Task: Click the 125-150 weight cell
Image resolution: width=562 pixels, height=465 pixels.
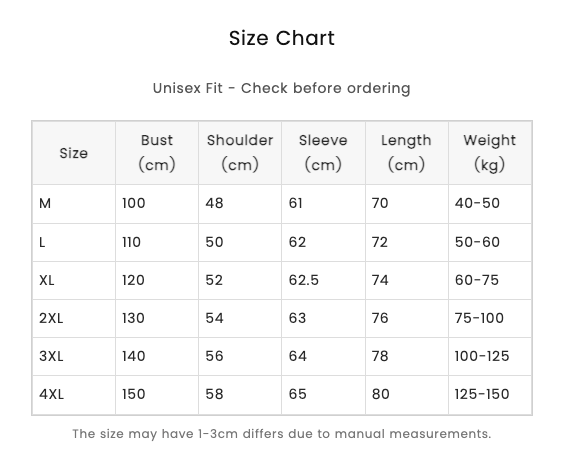Action: [x=482, y=394]
